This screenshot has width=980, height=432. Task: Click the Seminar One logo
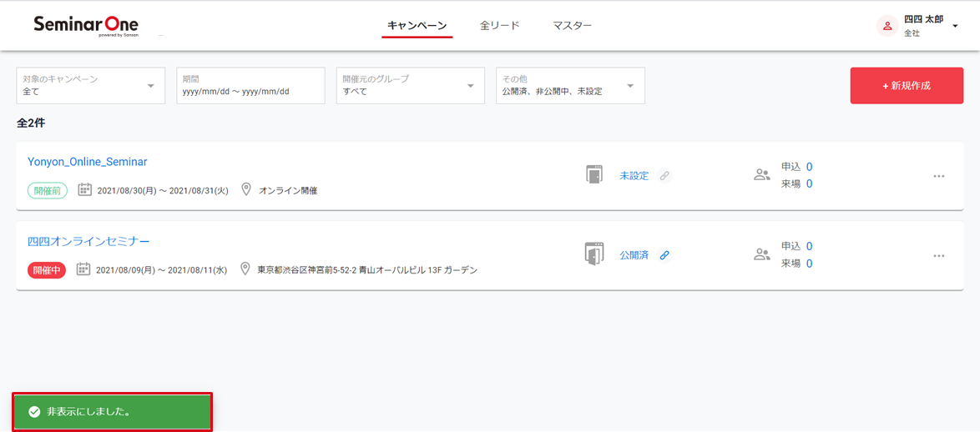(x=86, y=26)
